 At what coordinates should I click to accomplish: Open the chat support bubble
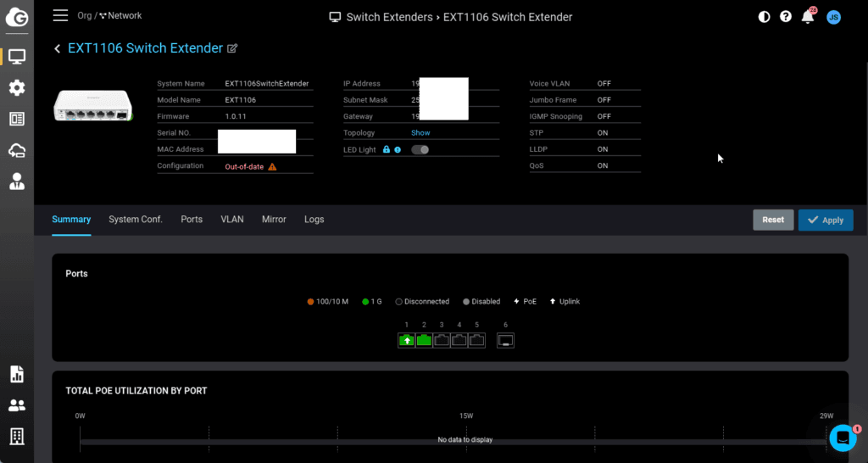(843, 437)
